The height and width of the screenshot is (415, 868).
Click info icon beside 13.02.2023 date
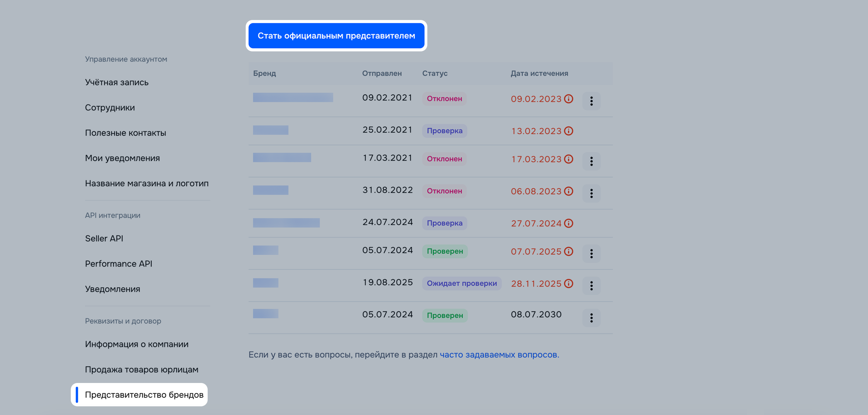[x=569, y=131]
